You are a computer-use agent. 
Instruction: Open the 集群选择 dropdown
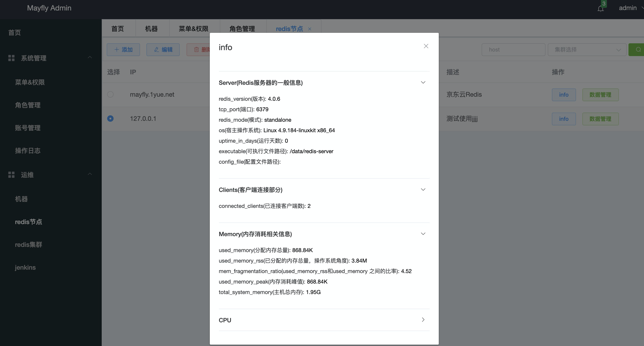pos(587,49)
